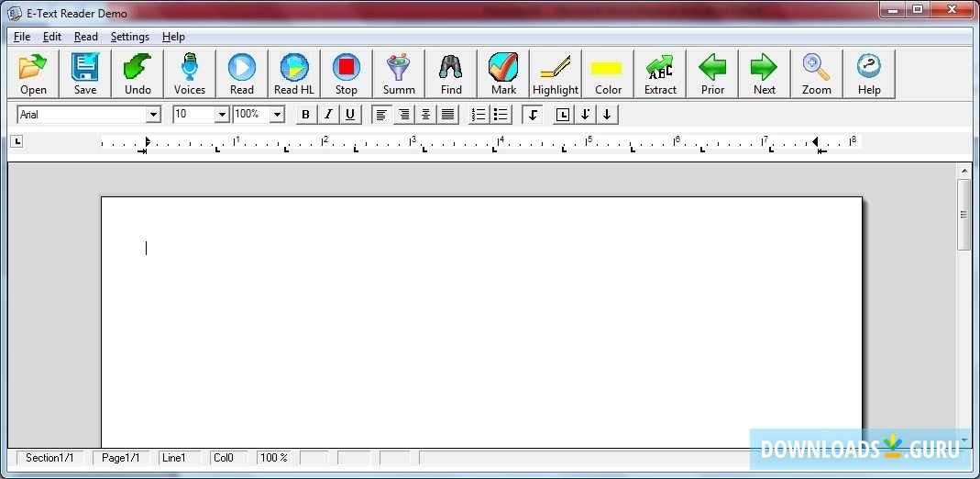The height and width of the screenshot is (479, 980).
Task: Click the vertical scrollbar thumb
Action: (963, 215)
